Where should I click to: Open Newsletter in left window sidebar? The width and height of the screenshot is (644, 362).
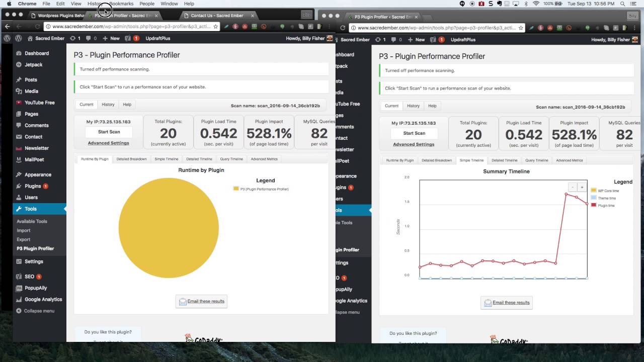(x=36, y=148)
